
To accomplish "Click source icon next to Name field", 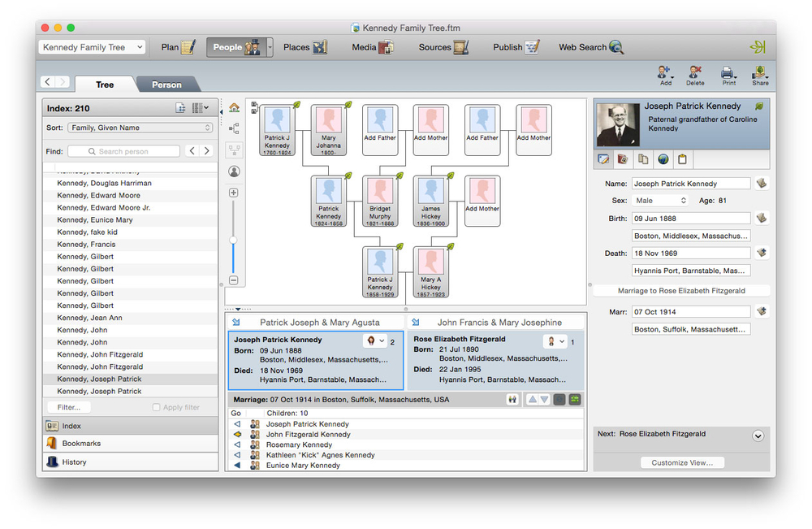I will (x=762, y=184).
